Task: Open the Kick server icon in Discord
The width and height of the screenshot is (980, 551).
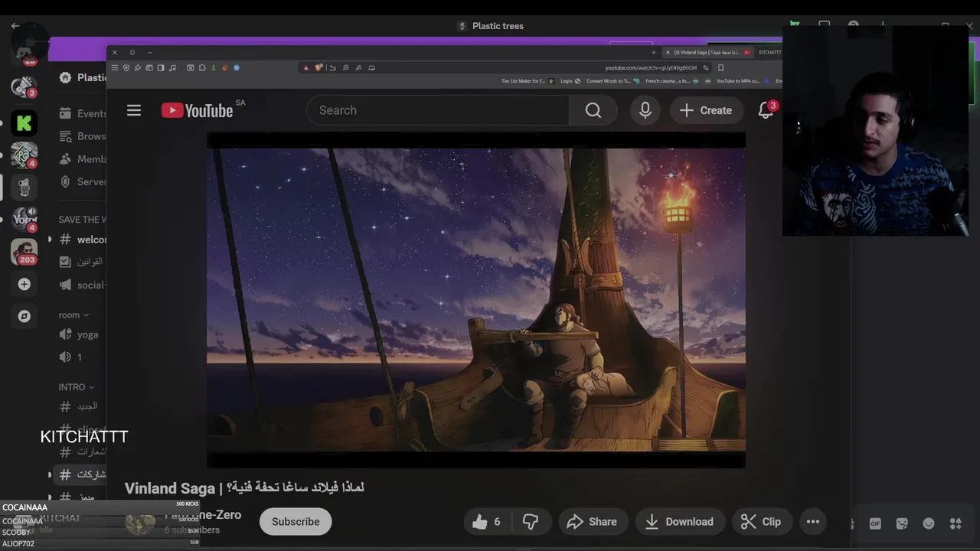Action: [x=24, y=122]
